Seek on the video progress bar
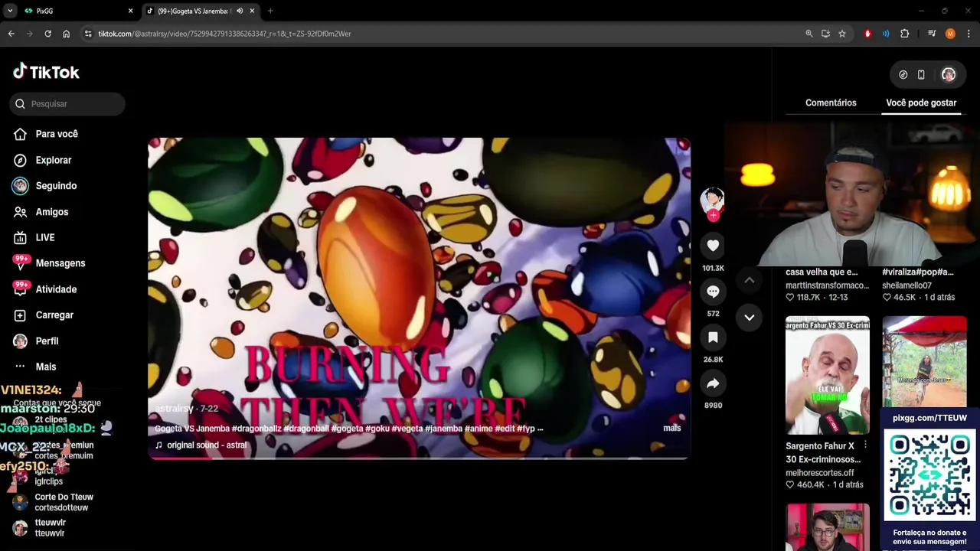The image size is (980, 551). pyautogui.click(x=419, y=458)
